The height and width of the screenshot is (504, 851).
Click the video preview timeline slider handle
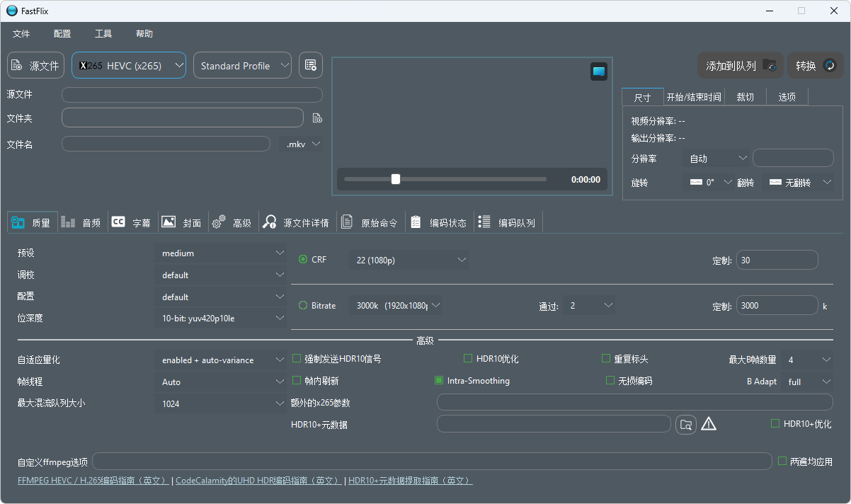pyautogui.click(x=396, y=179)
